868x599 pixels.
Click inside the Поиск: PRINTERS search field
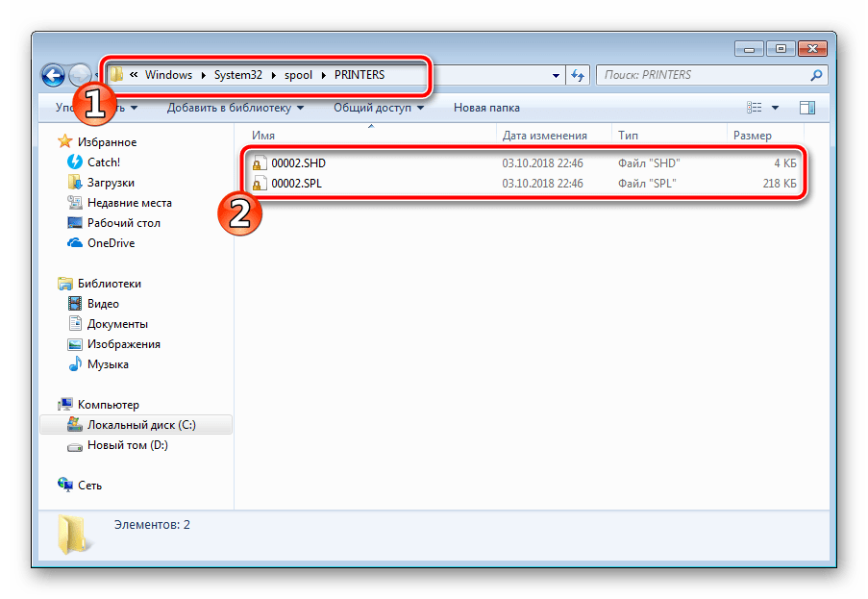click(702, 75)
